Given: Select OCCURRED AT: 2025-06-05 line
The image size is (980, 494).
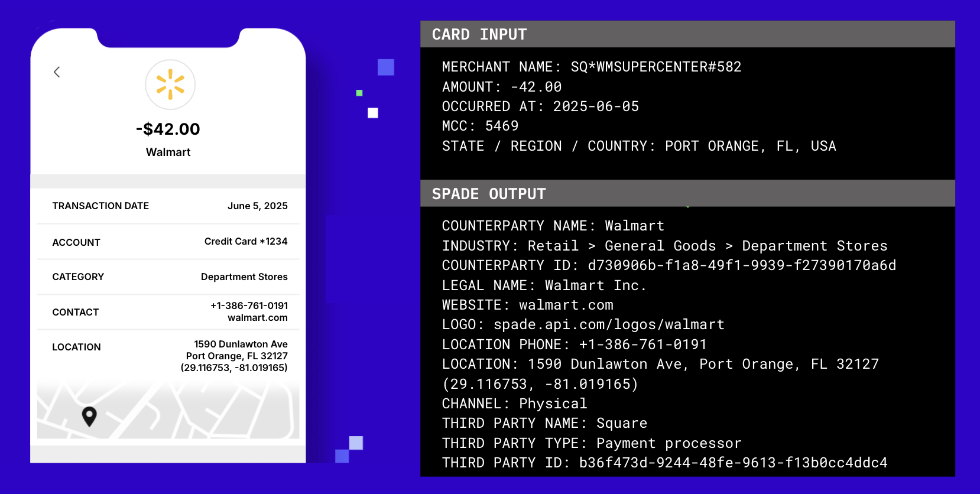Looking at the screenshot, I should click(540, 106).
